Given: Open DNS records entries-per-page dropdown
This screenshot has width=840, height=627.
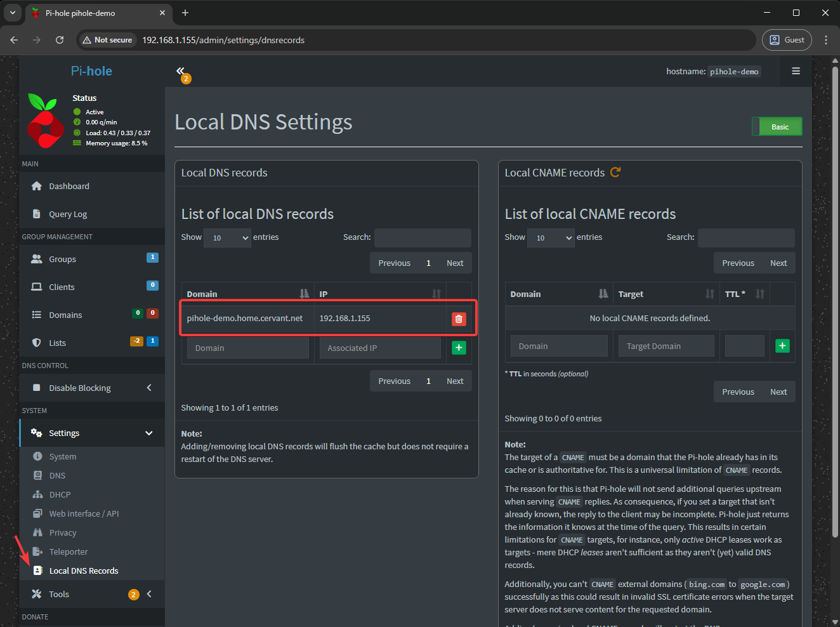Looking at the screenshot, I should (x=227, y=238).
